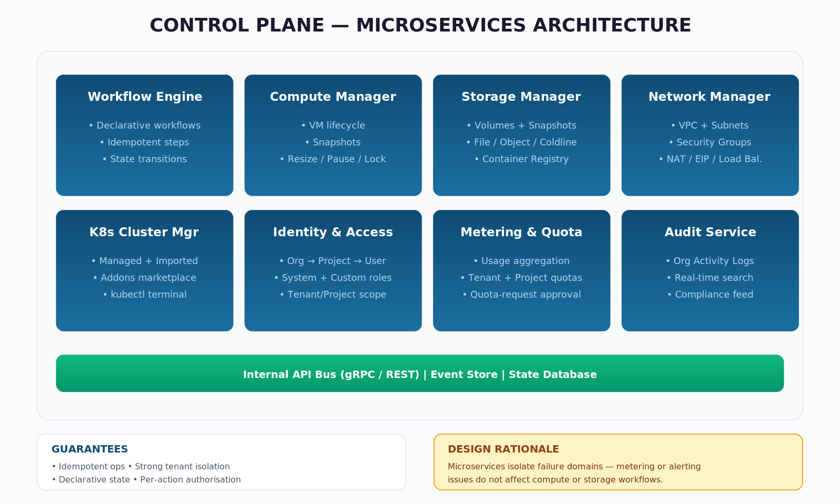
Task: Click 'NAT / EIP / Load Bal.' bullet
Action: point(710,159)
